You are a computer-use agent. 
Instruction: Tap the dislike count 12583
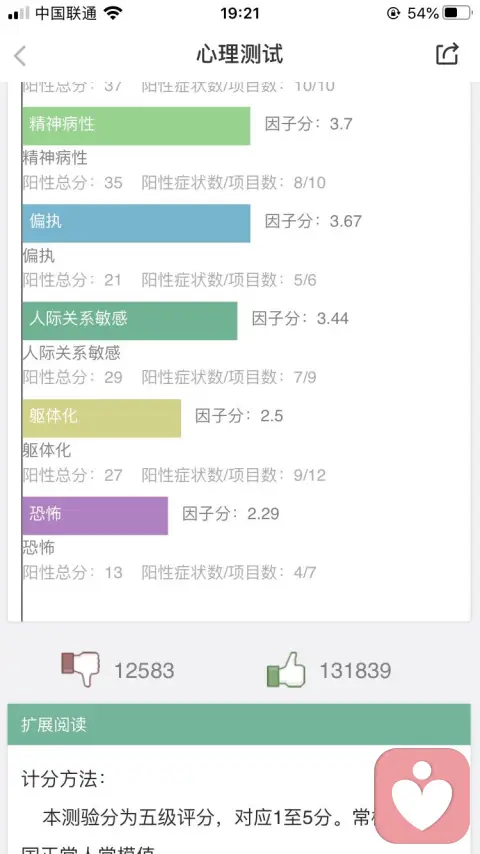[x=144, y=670]
